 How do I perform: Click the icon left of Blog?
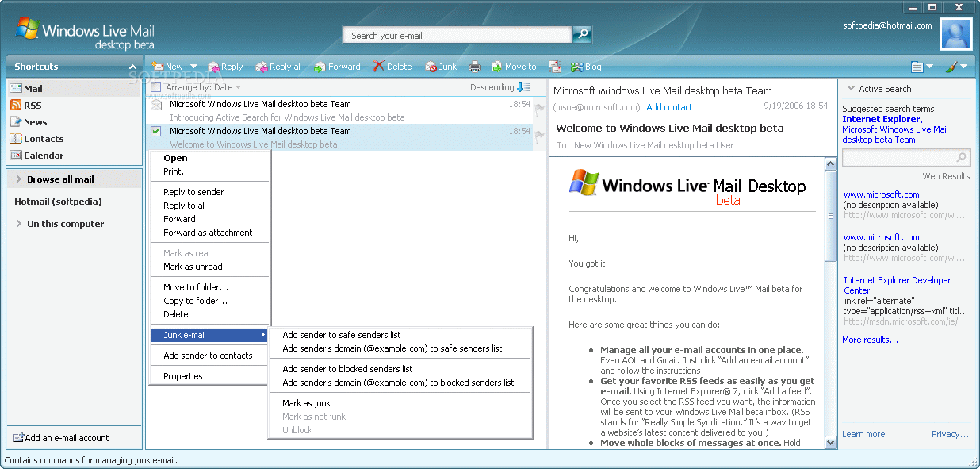pos(555,67)
